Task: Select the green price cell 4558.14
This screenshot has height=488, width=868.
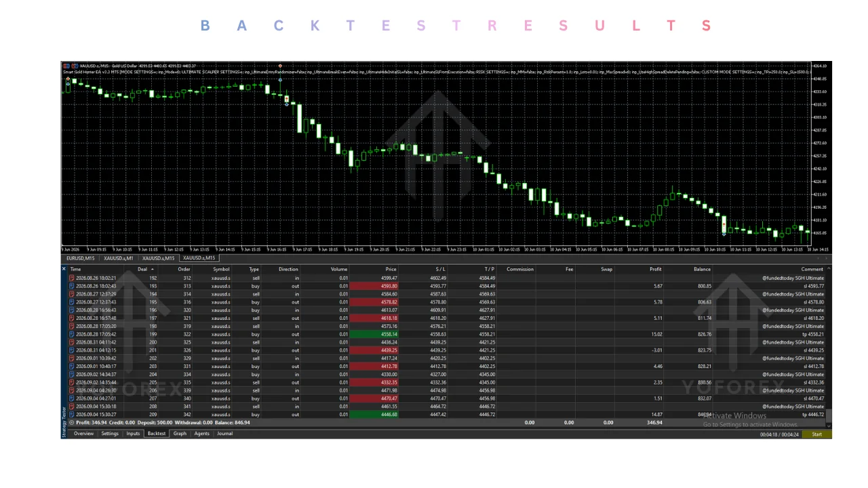Action: click(x=374, y=334)
